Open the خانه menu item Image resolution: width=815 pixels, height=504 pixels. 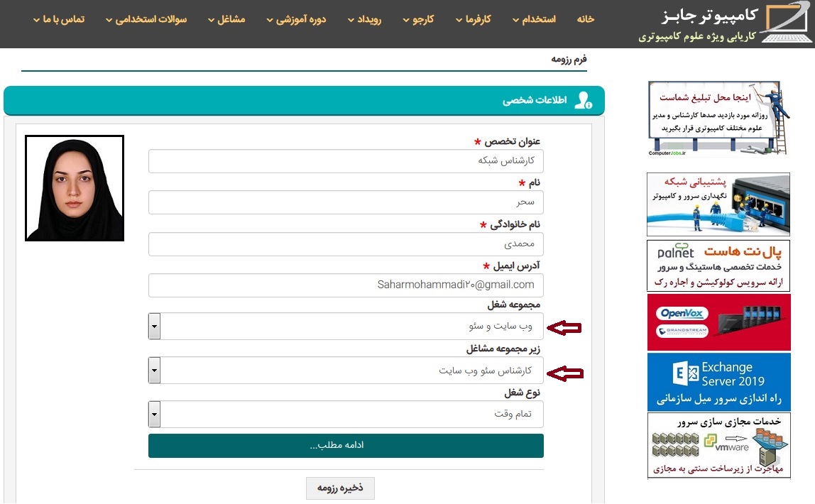coord(585,19)
